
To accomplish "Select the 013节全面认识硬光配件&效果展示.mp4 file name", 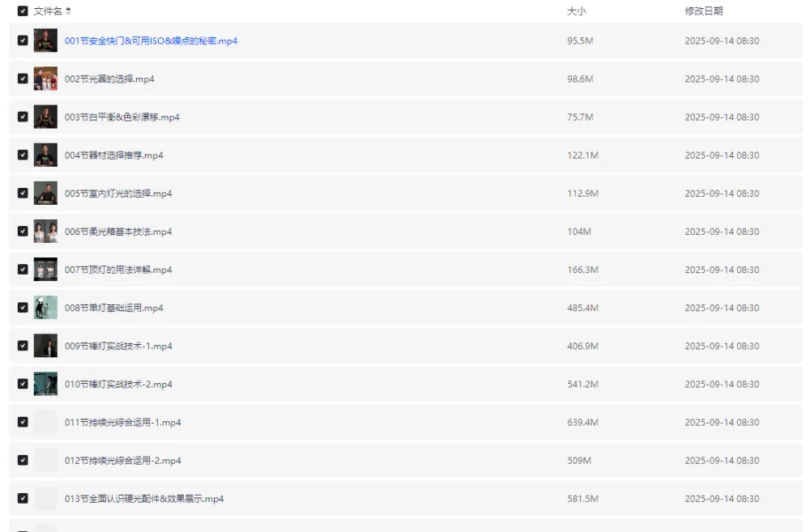I will click(x=144, y=499).
